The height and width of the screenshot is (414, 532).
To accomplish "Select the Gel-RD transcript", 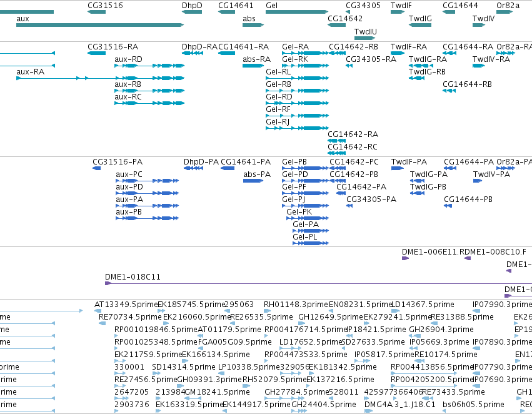I will click(x=297, y=103).
